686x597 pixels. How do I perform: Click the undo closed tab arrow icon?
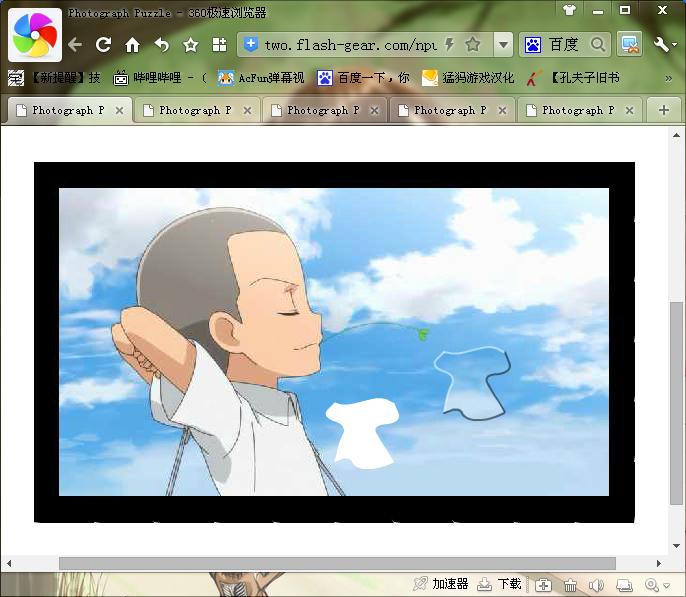click(x=161, y=45)
